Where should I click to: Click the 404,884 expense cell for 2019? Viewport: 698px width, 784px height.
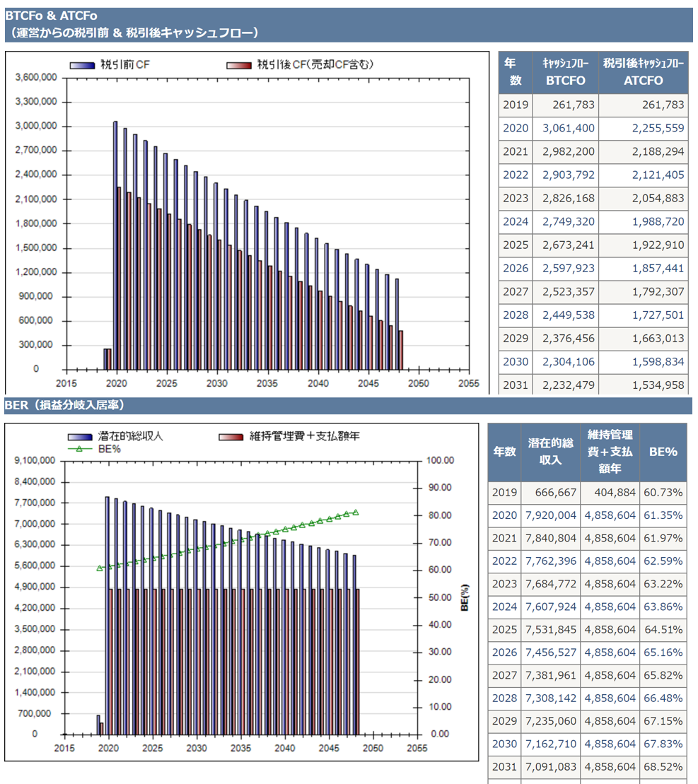tap(610, 492)
